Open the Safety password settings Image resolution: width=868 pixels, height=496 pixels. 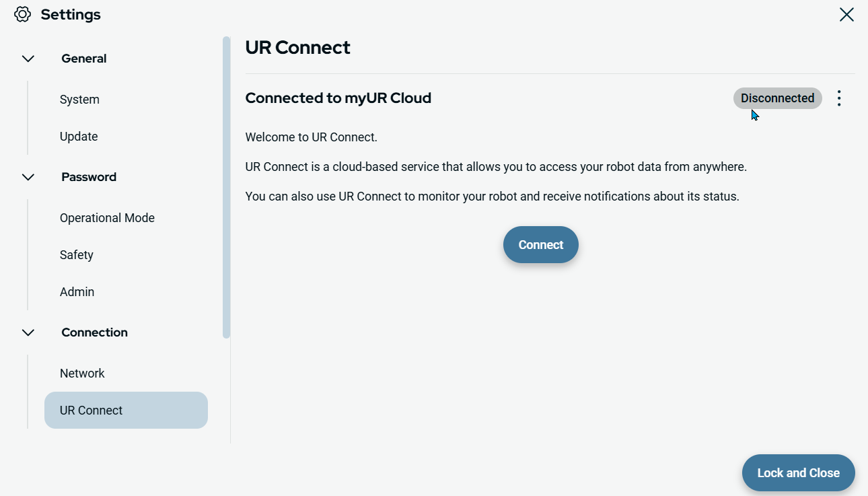tap(77, 255)
